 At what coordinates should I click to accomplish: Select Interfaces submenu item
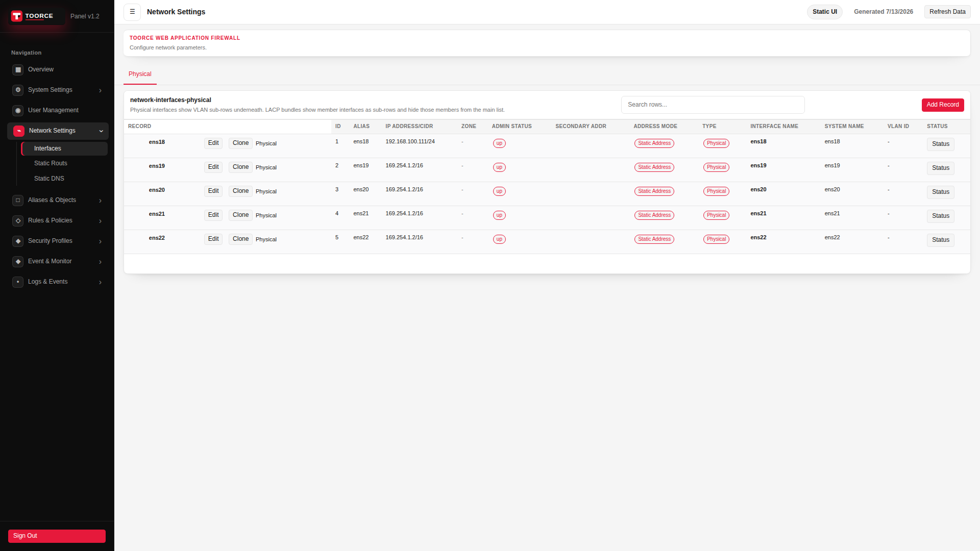pyautogui.click(x=64, y=148)
